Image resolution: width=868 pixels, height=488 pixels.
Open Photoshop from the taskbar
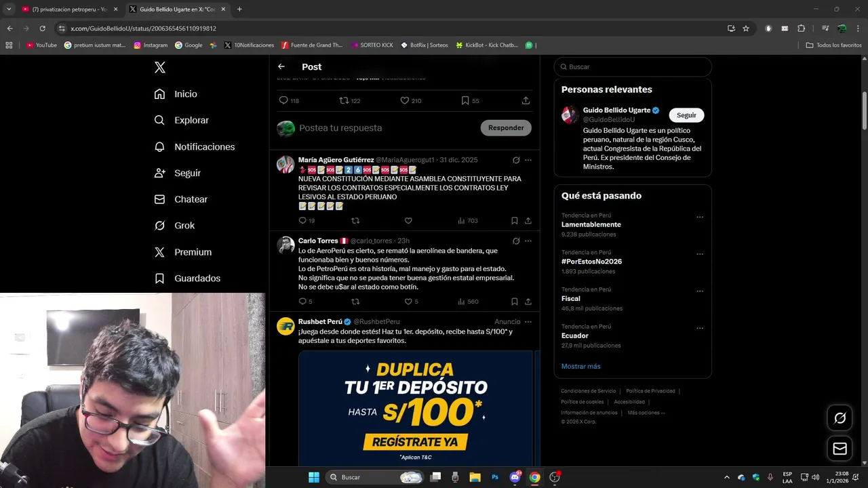(x=495, y=477)
